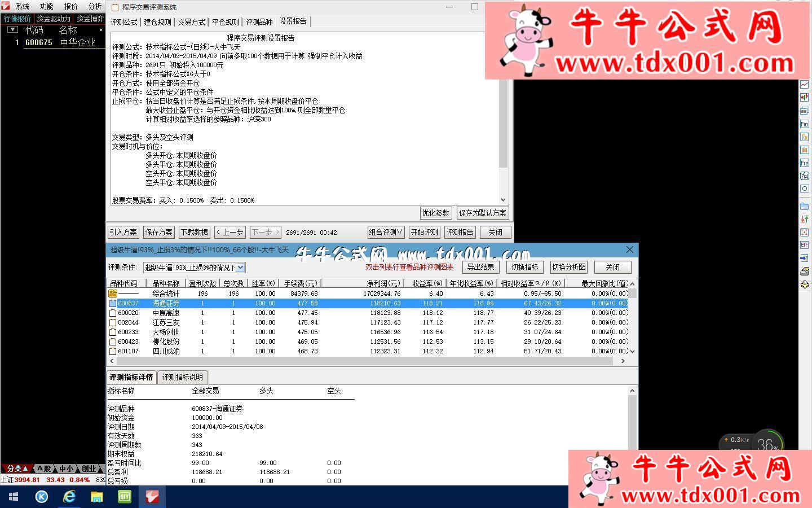The height and width of the screenshot is (508, 812).
Task: Open the blue folder icon in right sidebar
Action: (x=804, y=206)
